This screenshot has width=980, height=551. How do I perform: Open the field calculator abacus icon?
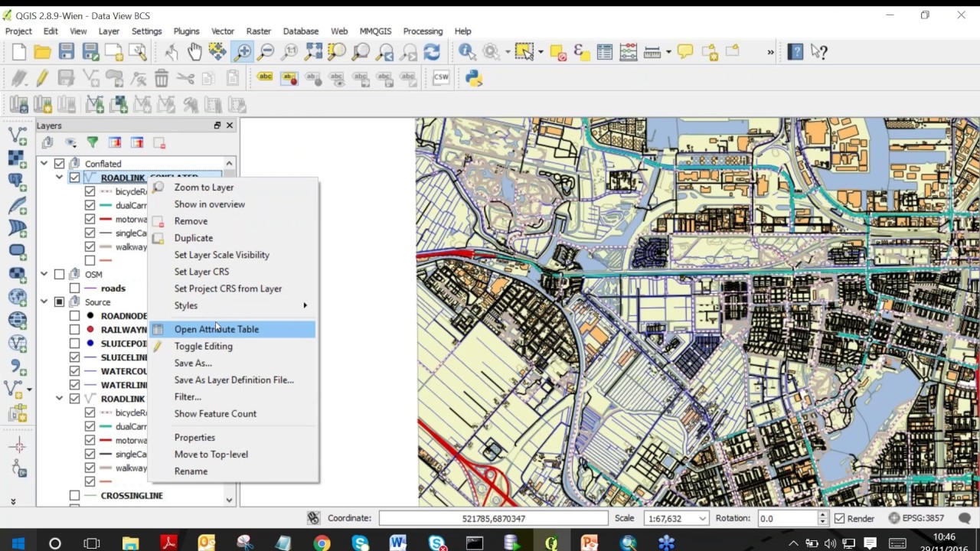coord(629,52)
